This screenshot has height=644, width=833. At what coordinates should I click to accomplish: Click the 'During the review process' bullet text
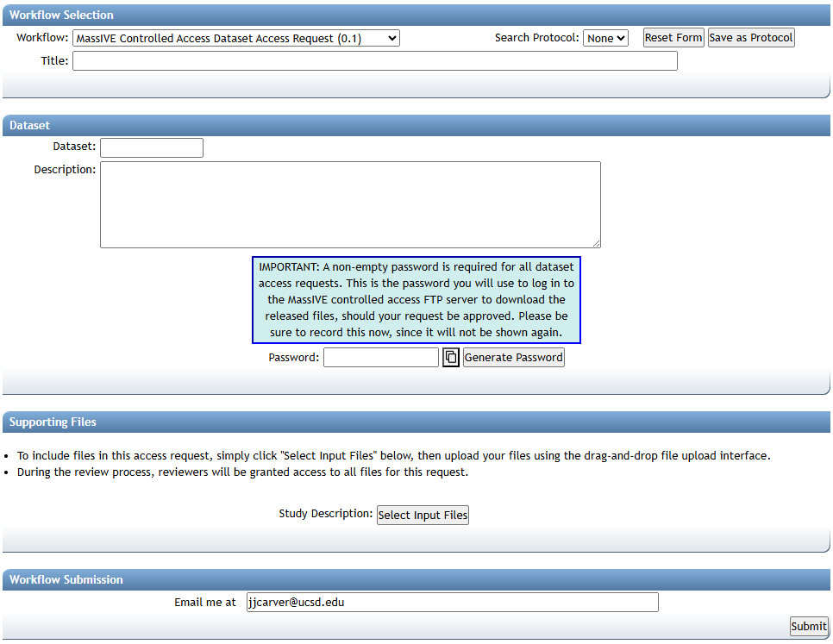(x=243, y=472)
